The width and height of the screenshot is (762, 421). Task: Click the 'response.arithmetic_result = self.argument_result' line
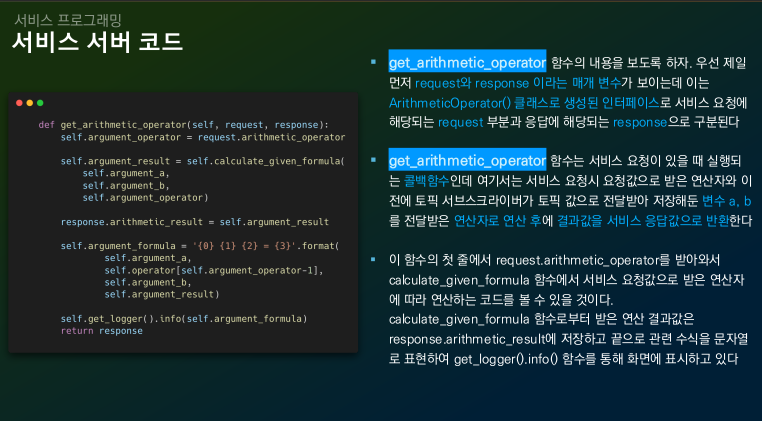click(x=195, y=222)
